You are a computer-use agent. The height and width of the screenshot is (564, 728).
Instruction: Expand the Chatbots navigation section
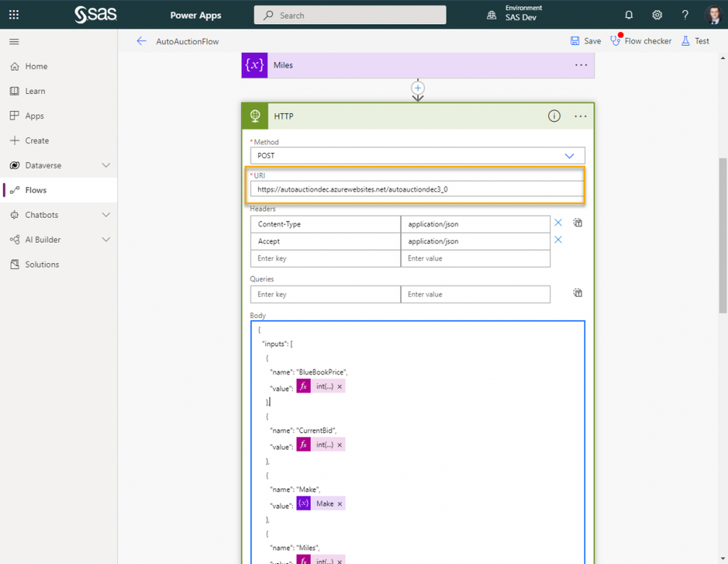pyautogui.click(x=106, y=215)
